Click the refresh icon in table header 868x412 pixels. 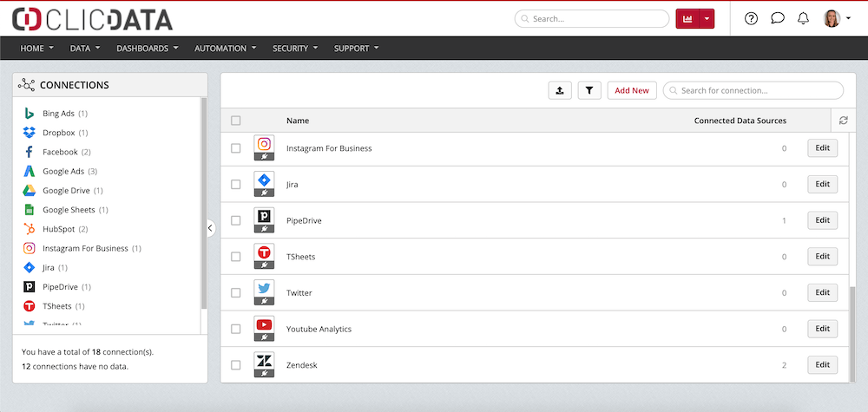point(843,121)
